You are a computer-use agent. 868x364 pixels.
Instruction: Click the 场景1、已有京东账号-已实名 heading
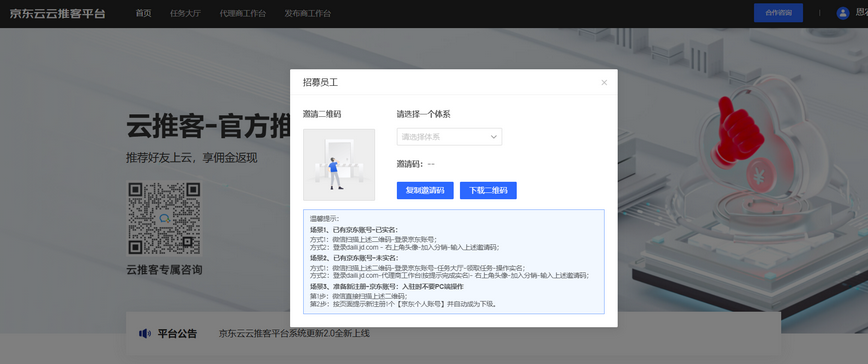coord(354,230)
